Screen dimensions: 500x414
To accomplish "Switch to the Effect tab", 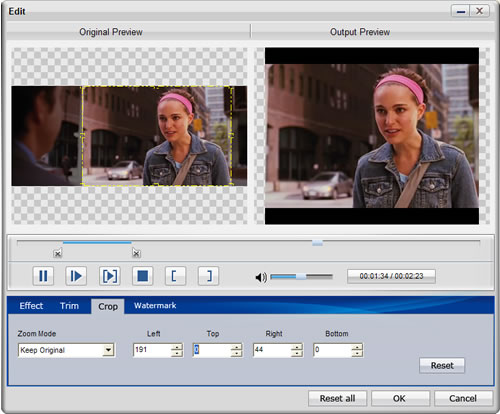I will (31, 306).
